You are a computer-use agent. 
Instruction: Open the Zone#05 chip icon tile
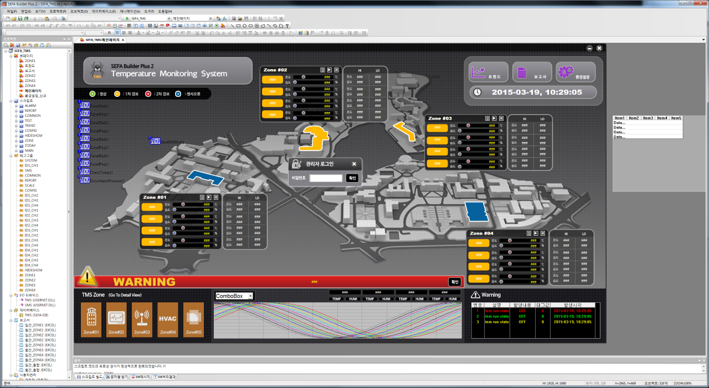pos(193,319)
